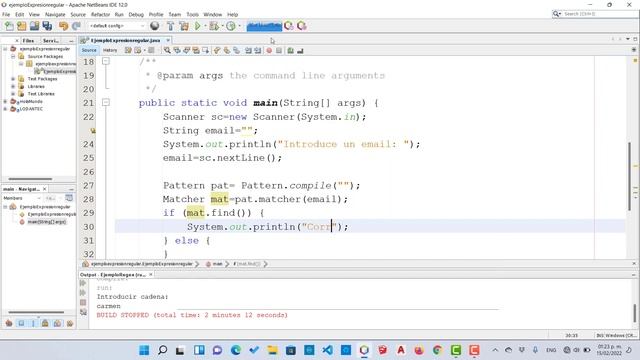Close the EjemploExpresionregular.java editor tab
The image size is (640, 360).
click(x=168, y=40)
